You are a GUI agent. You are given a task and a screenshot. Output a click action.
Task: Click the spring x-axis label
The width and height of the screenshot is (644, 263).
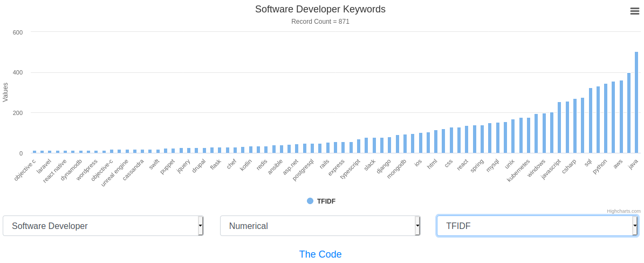(x=477, y=166)
